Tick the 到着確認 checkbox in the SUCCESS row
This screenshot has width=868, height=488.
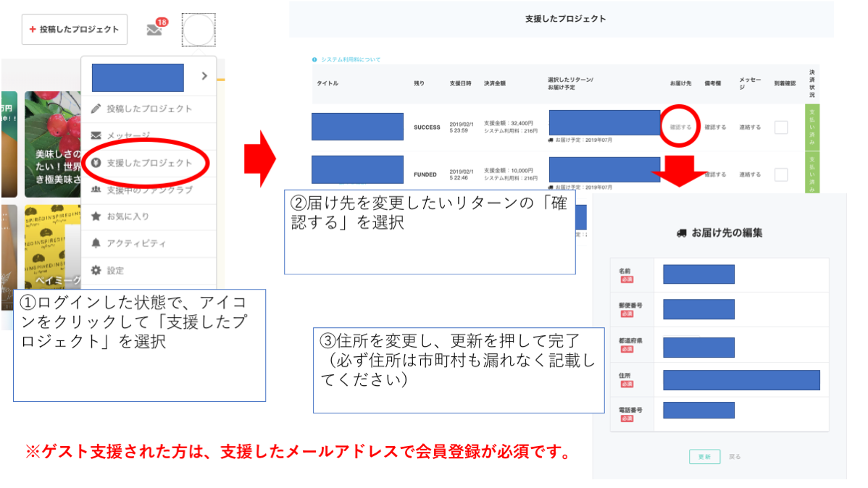click(781, 127)
